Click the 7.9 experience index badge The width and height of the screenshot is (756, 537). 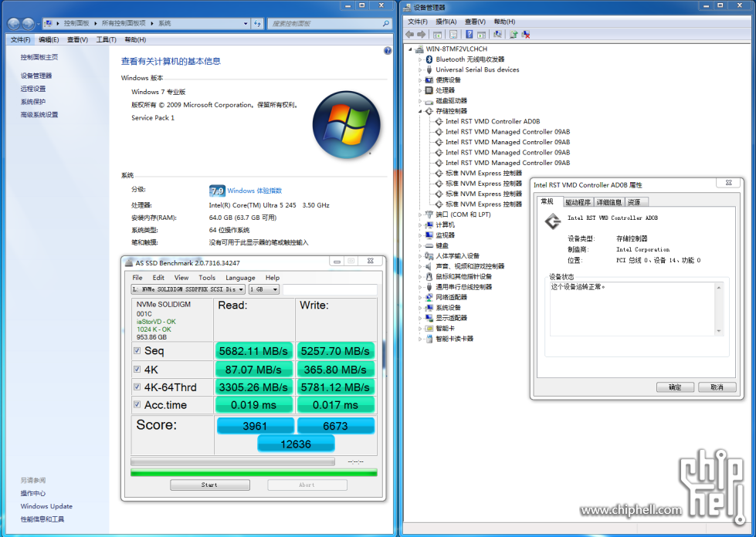218,191
